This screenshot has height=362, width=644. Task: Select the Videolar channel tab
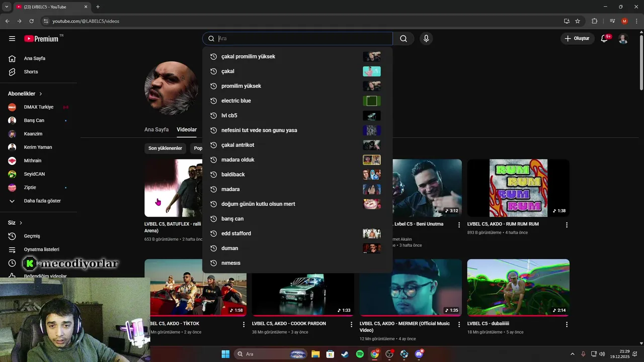pos(187,130)
